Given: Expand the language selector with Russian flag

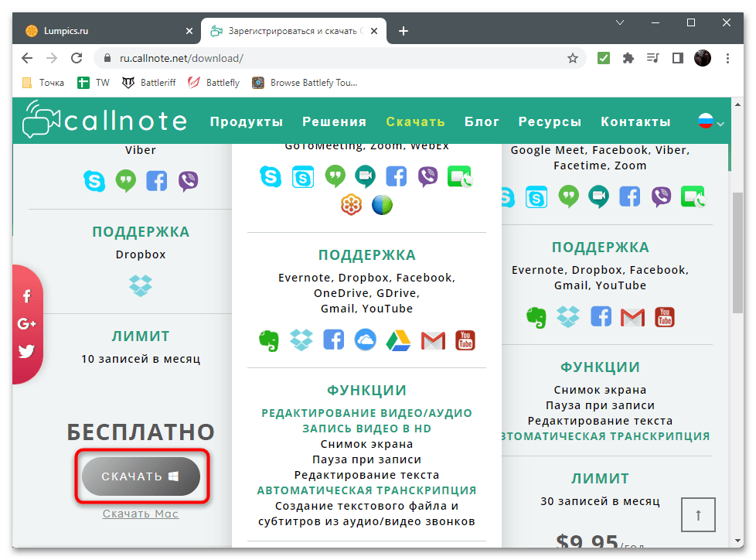Looking at the screenshot, I should coord(711,121).
